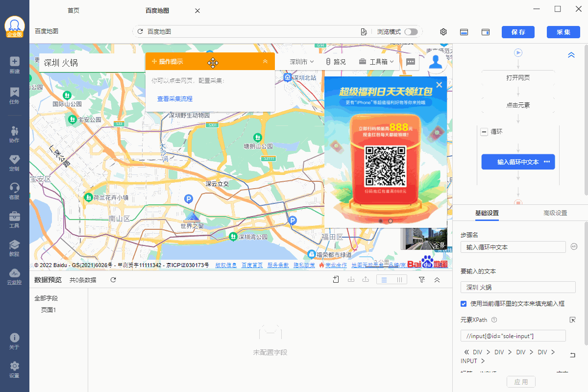The width and height of the screenshot is (588, 392).
Task: Collapse data preview panel chevron
Action: tap(437, 280)
